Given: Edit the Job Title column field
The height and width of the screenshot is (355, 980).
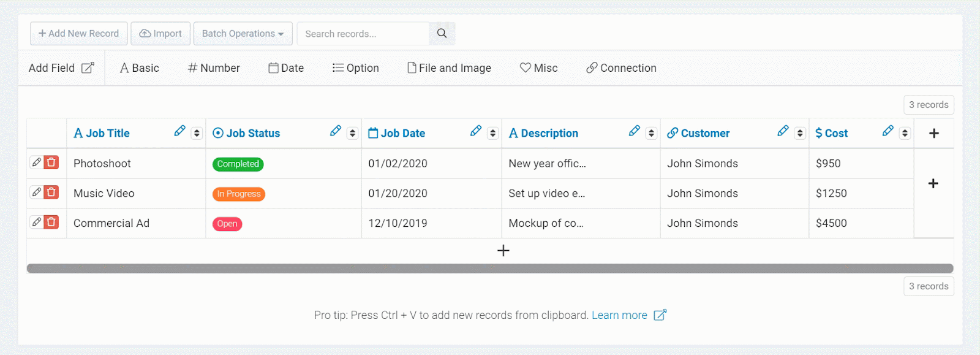Looking at the screenshot, I should coord(179,131).
